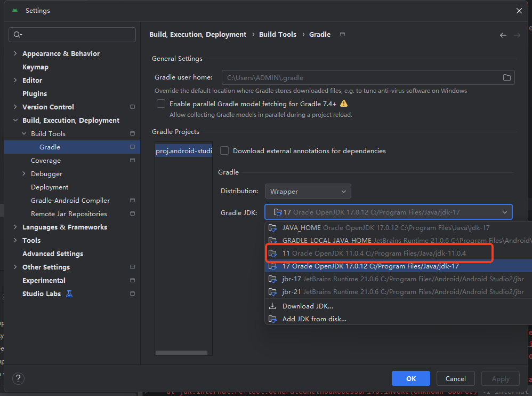Expand the Editor settings section

tap(15, 80)
